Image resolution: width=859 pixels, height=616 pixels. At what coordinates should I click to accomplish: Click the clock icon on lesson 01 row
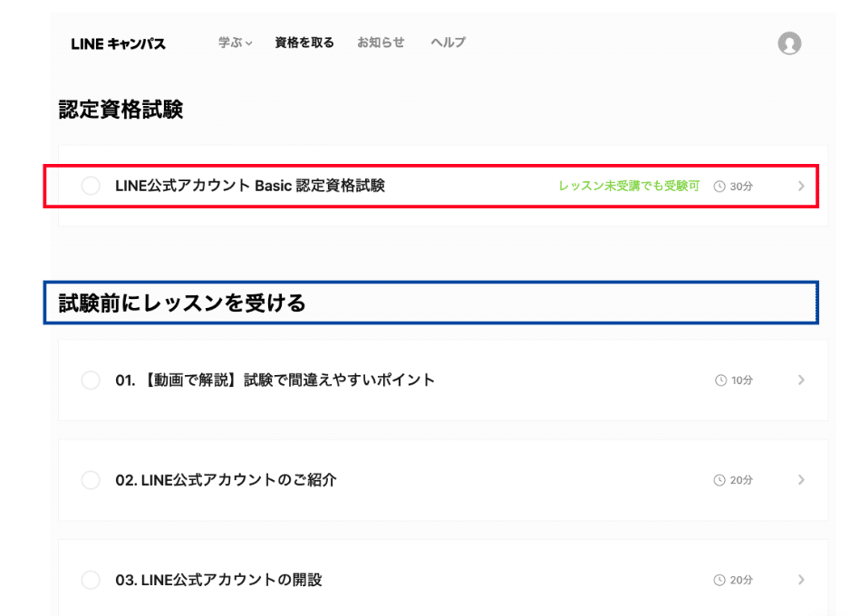(719, 380)
